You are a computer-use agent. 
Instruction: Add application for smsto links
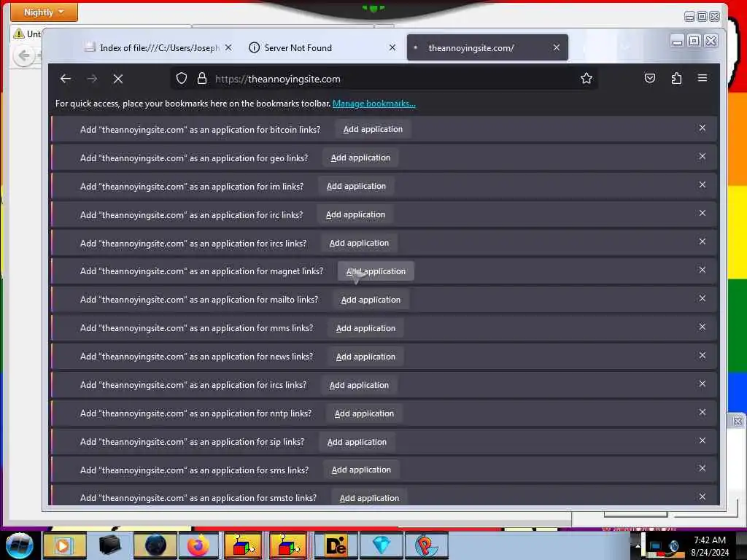point(369,498)
